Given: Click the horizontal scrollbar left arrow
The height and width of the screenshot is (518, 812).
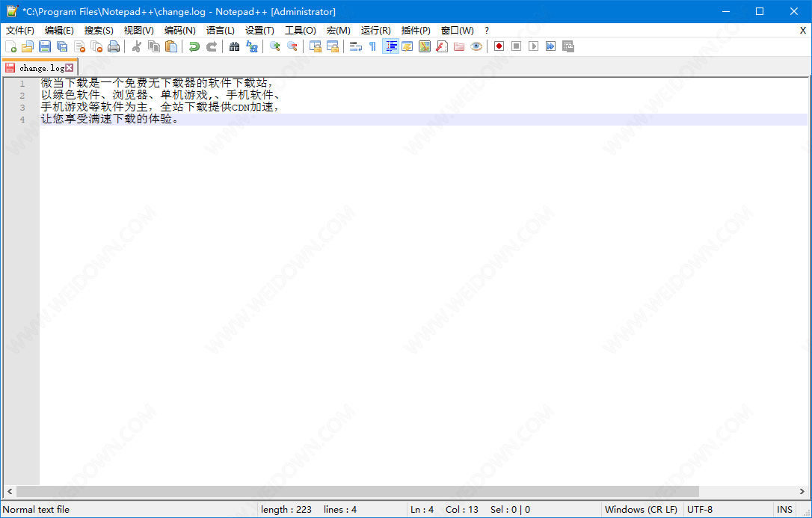Looking at the screenshot, I should (x=9, y=491).
